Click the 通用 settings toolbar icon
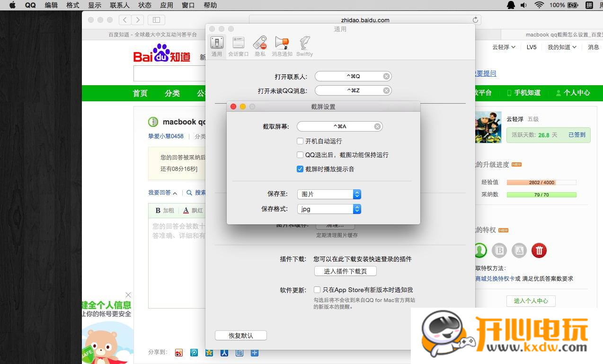This screenshot has height=364, width=603. pos(217,45)
